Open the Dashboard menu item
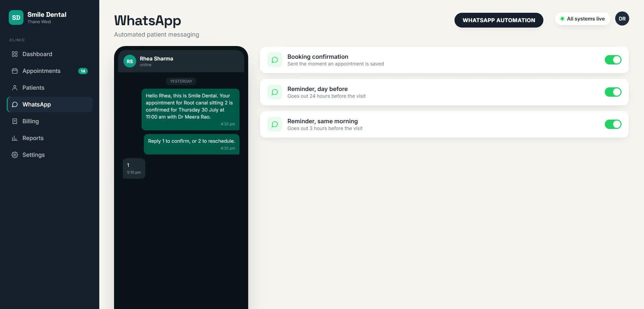 pyautogui.click(x=50, y=54)
